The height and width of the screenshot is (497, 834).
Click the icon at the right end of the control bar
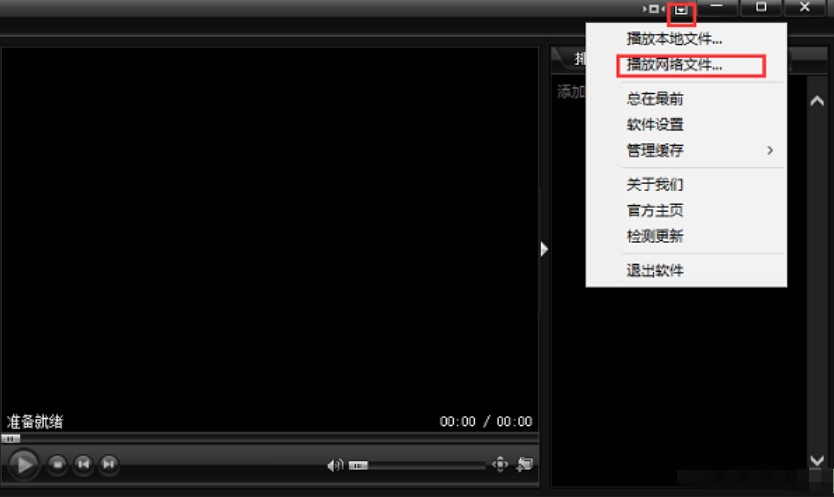pyautogui.click(x=524, y=465)
